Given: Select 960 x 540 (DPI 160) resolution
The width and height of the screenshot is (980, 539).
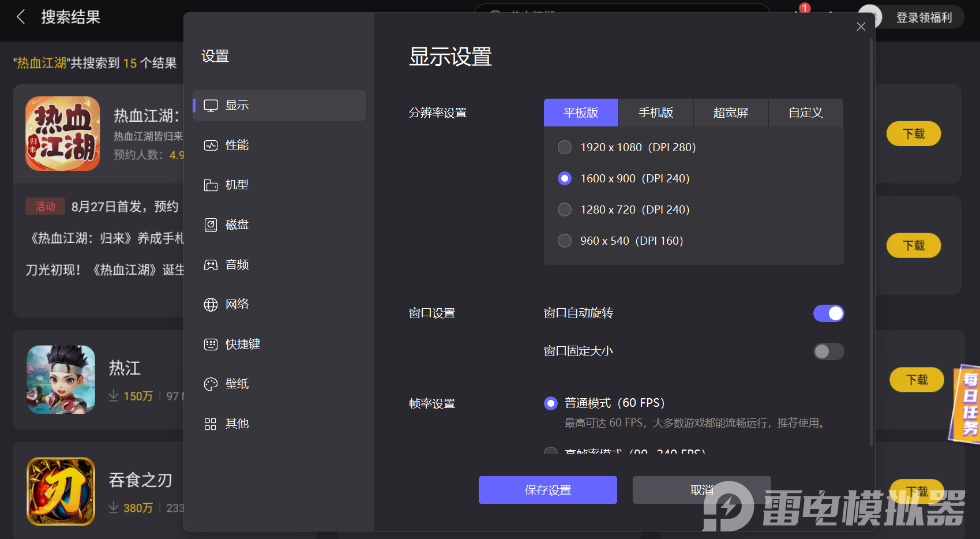Looking at the screenshot, I should 565,241.
